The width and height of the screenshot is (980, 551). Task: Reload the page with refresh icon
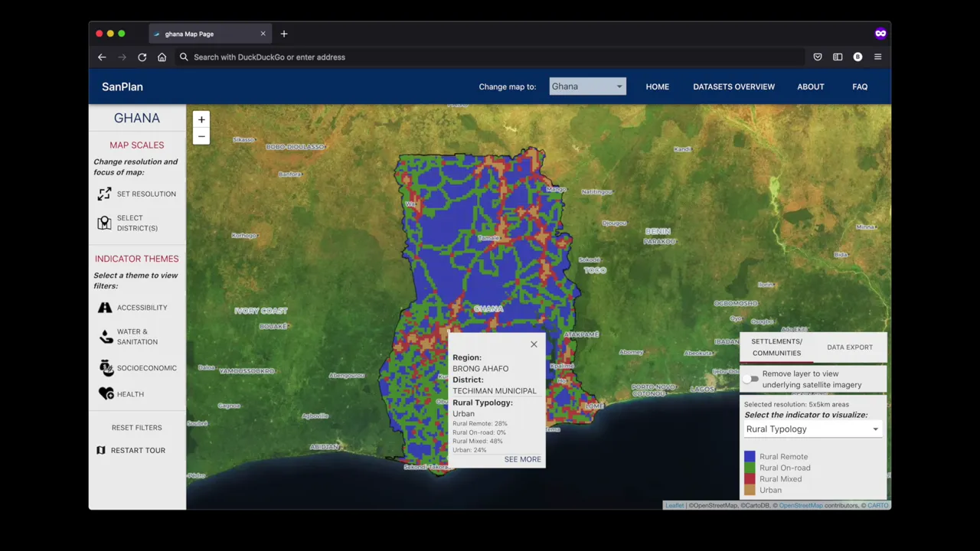click(x=142, y=57)
